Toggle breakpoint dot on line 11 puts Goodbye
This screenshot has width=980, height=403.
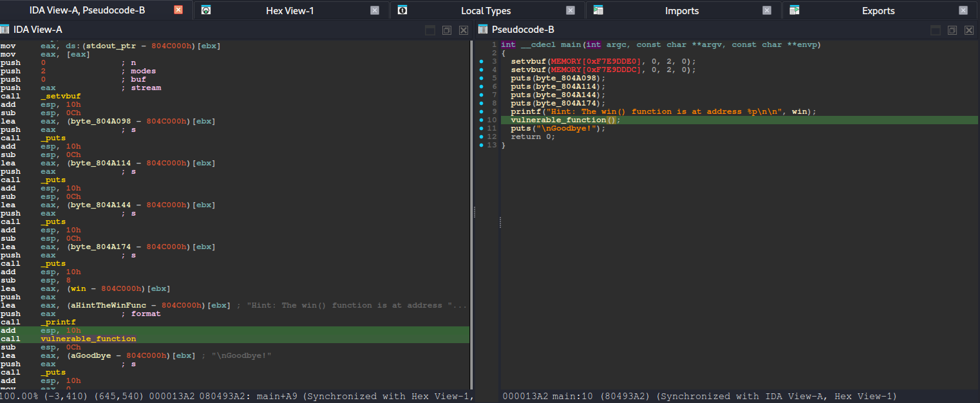[481, 128]
